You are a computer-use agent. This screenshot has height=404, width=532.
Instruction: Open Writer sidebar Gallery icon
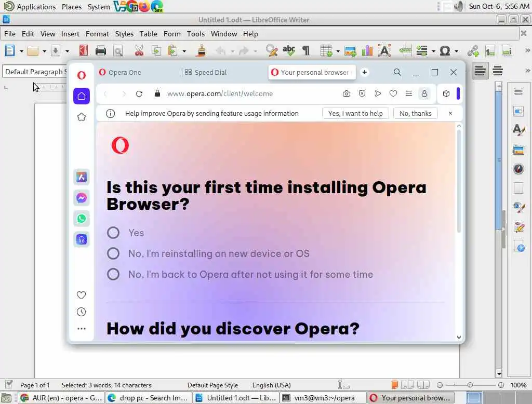click(518, 150)
